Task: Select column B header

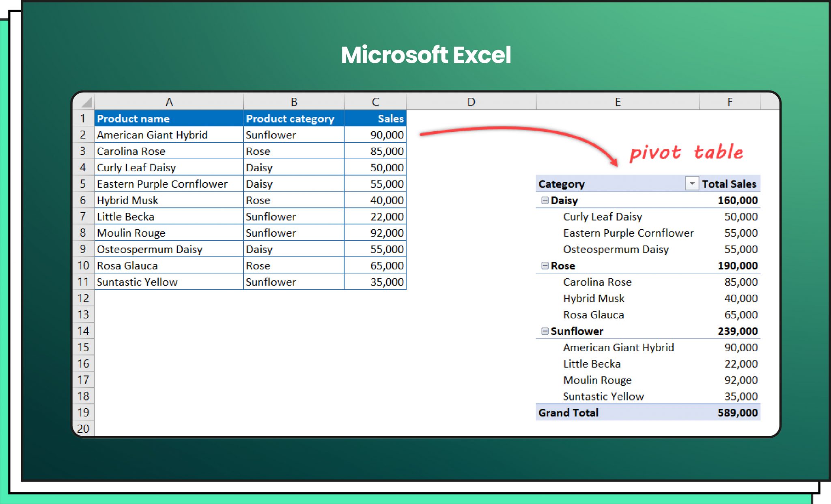Action: [294, 102]
